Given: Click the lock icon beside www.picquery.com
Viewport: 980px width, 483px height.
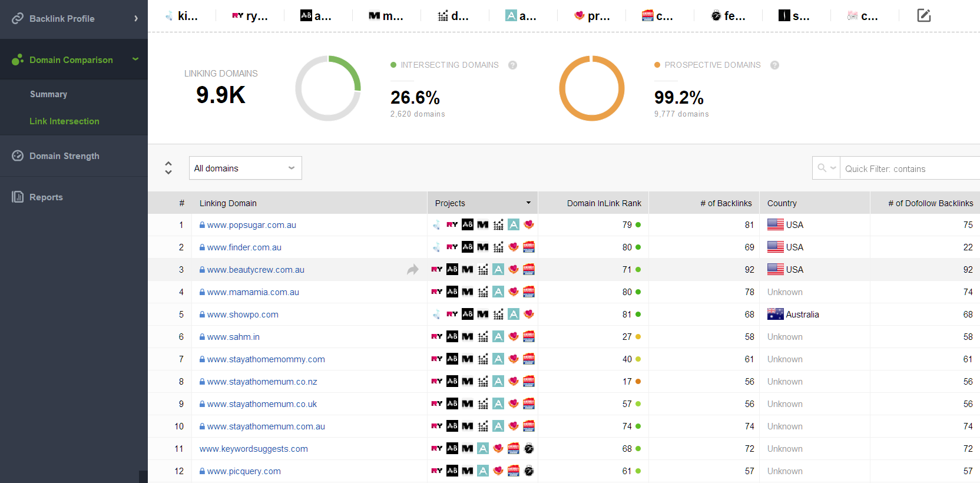Looking at the screenshot, I should click(202, 471).
